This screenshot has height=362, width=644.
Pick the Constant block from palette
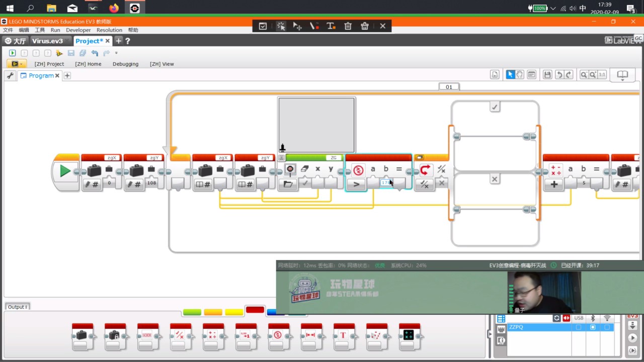(x=115, y=336)
